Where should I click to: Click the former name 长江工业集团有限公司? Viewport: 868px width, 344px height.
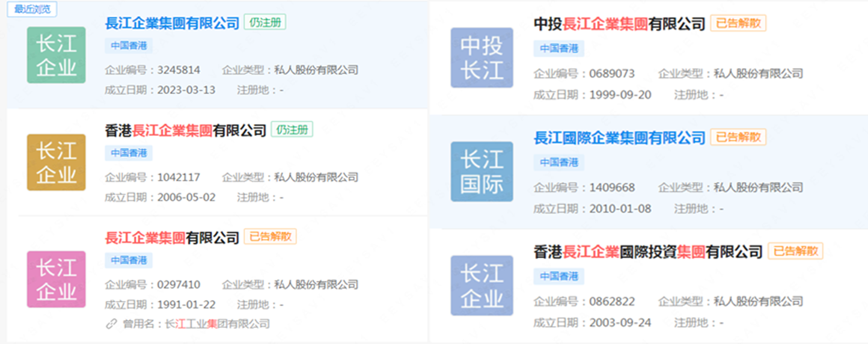coord(217,324)
